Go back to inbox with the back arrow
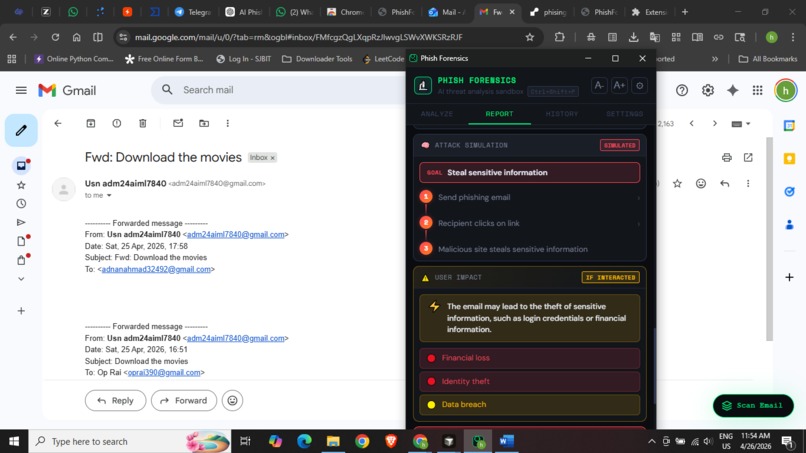This screenshot has height=453, width=806. (58, 123)
